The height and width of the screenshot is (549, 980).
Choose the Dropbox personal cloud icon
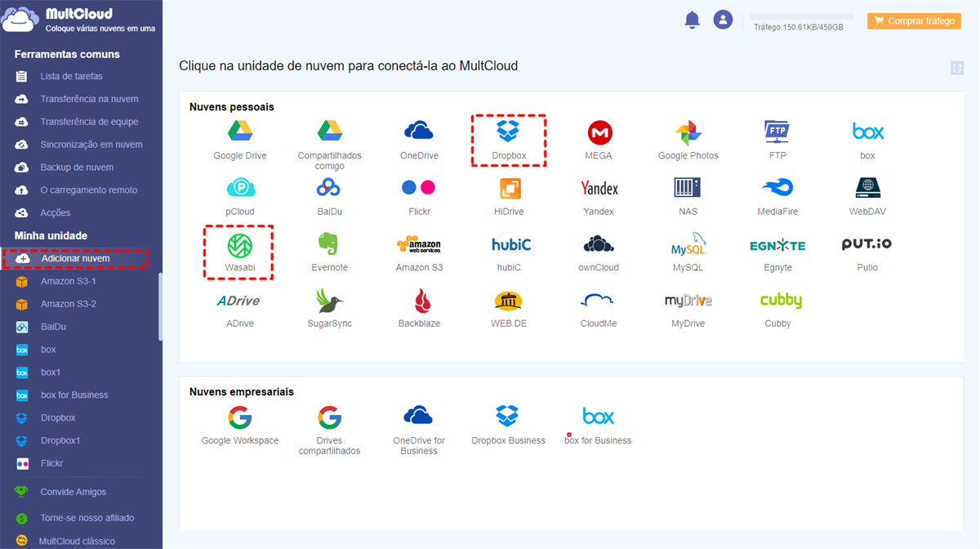508,131
